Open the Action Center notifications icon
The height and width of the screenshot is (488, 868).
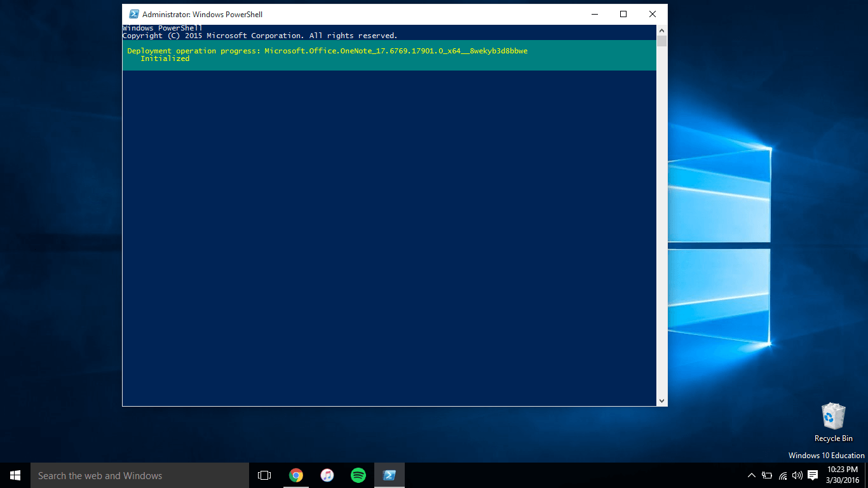click(813, 475)
